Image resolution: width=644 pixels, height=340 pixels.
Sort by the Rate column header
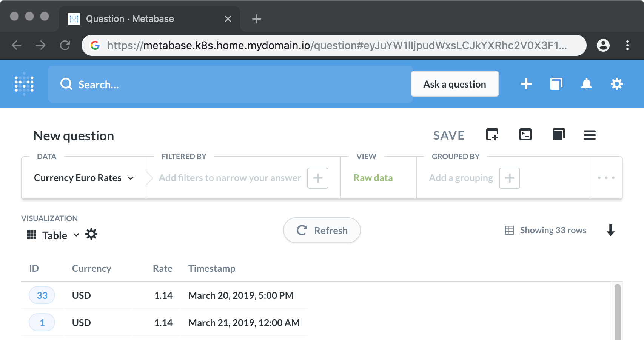[162, 268]
